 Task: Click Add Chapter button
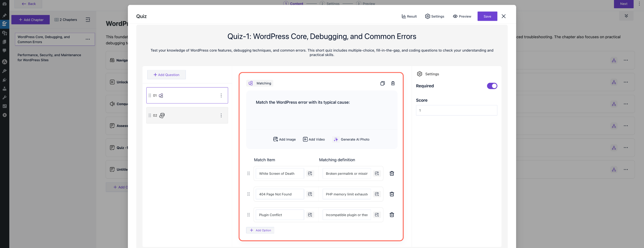[x=31, y=20]
